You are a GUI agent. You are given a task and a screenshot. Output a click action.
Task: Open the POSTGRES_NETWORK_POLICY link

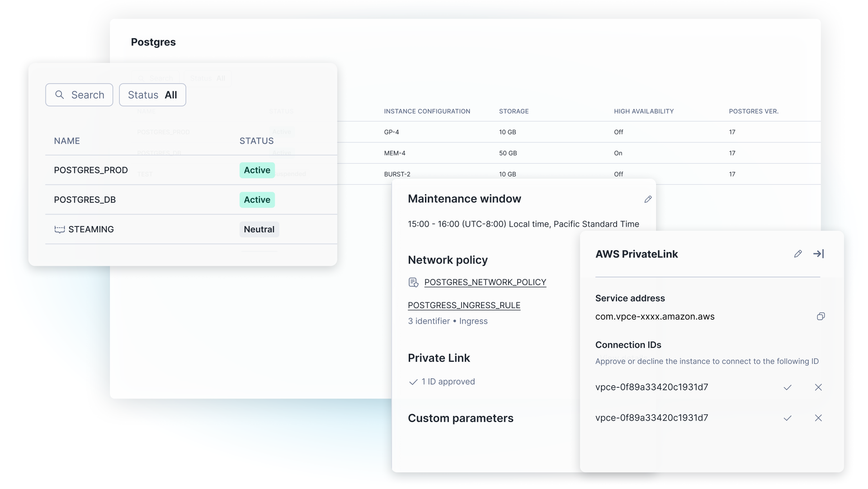pos(485,282)
